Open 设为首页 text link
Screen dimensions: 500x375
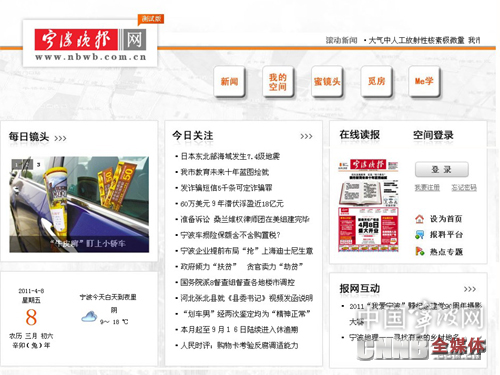pyautogui.click(x=446, y=219)
